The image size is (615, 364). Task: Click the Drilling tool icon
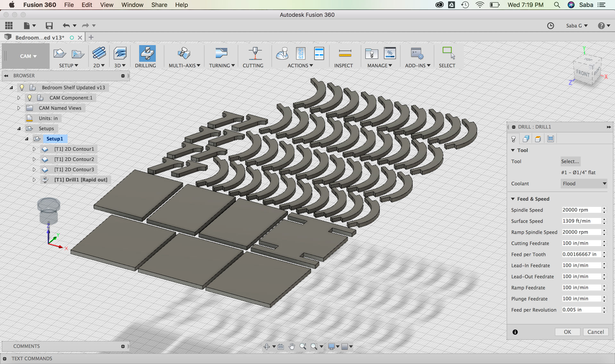coord(147,53)
